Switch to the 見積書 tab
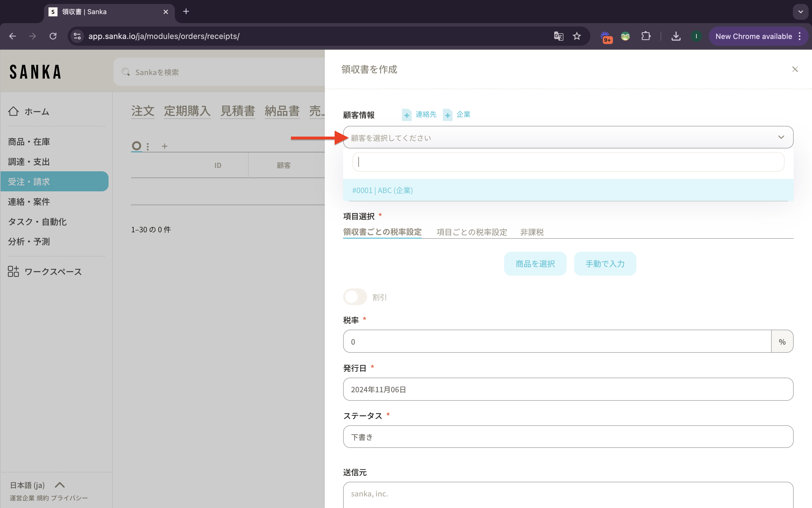Image resolution: width=812 pixels, height=508 pixels. click(x=238, y=111)
